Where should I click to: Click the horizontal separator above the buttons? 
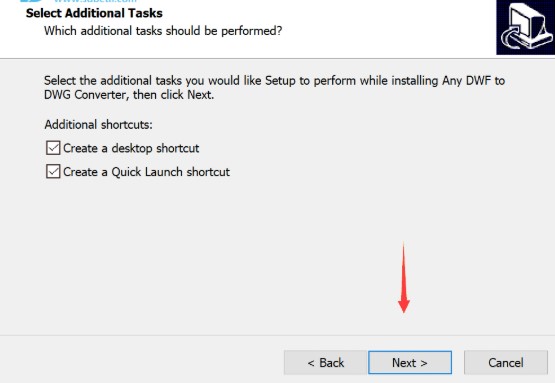coord(278,335)
